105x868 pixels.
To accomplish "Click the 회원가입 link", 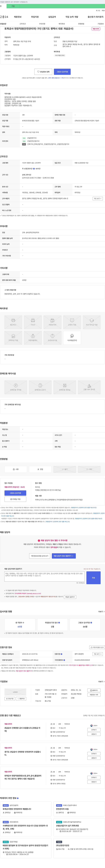I will tap(103, 10).
